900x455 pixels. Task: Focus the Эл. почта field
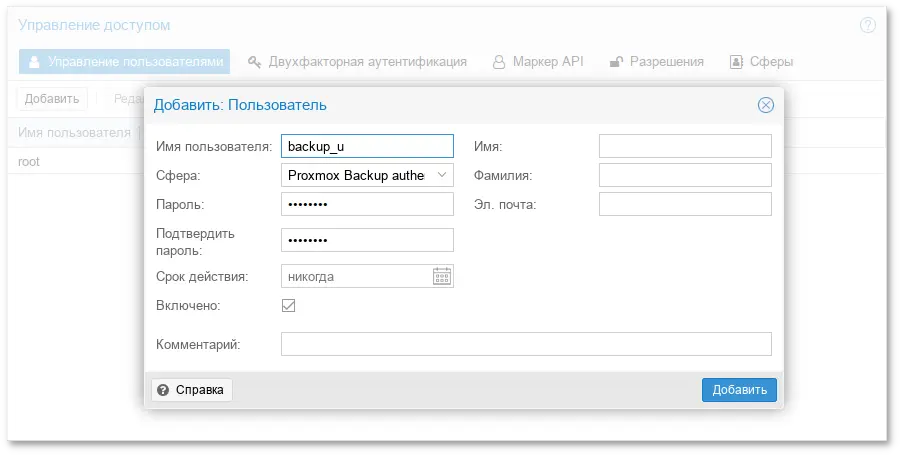click(x=685, y=204)
